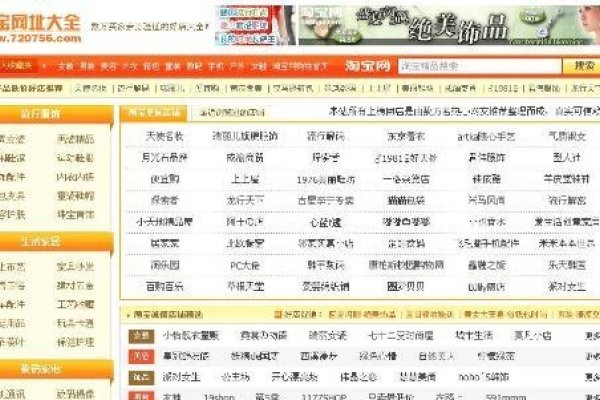Click the 搜索 search button

[584, 66]
